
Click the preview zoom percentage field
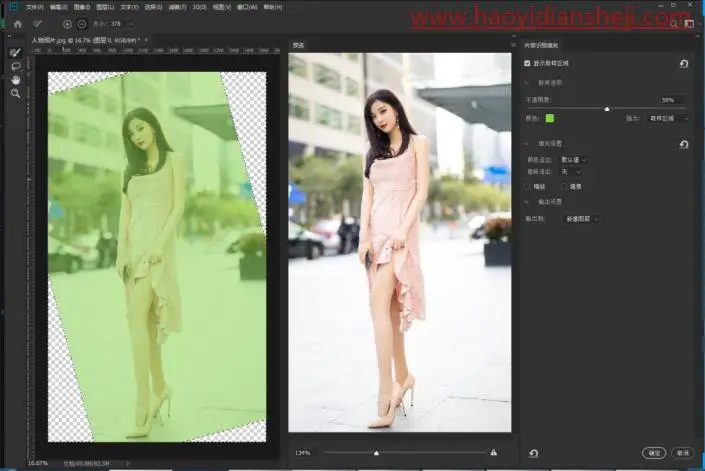tap(303, 453)
